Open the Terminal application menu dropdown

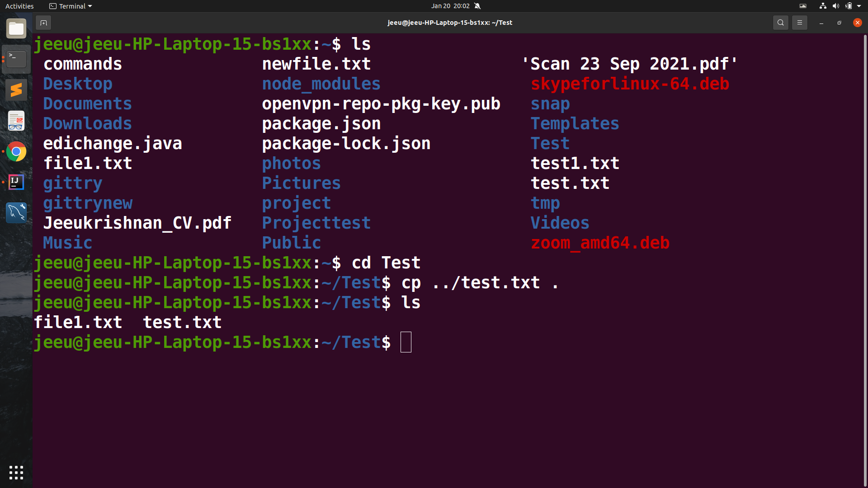(70, 6)
